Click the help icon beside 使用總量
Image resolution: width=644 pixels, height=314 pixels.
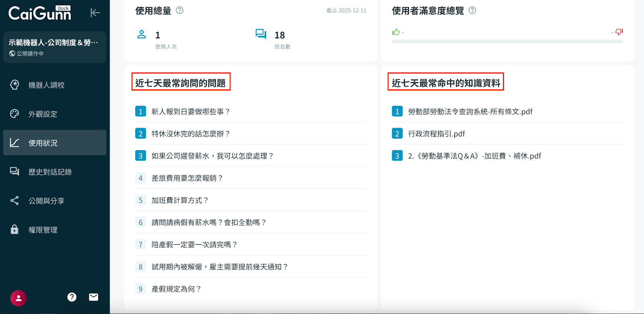180,10
